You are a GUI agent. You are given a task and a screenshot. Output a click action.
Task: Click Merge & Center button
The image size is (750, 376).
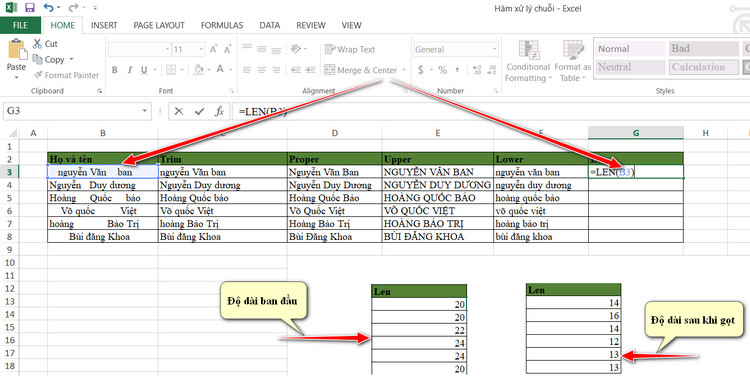[x=361, y=70]
